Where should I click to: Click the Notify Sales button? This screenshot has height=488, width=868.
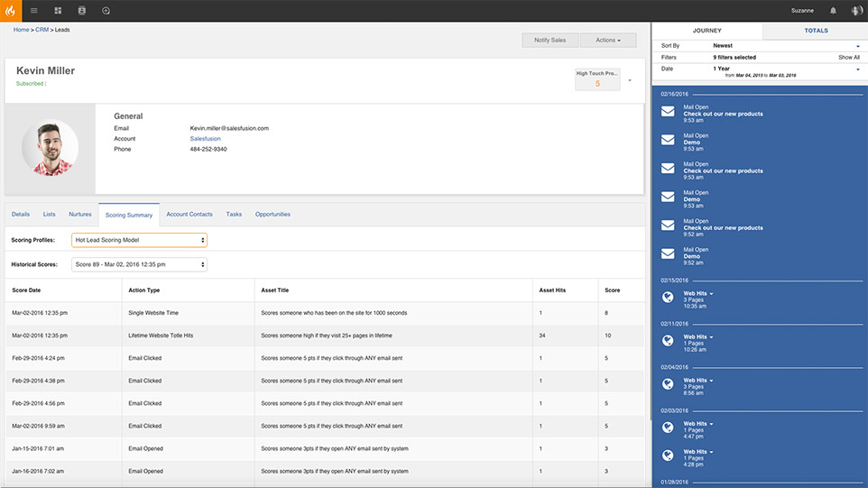coord(549,41)
